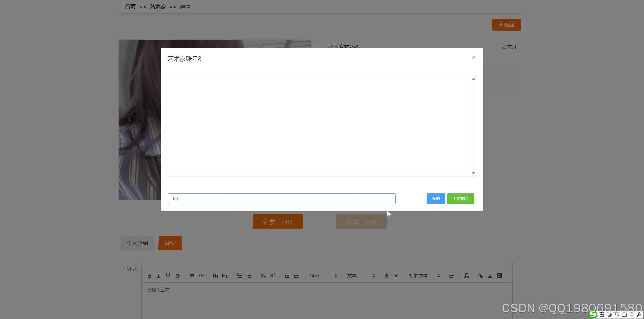
Task: Click the 踩一下(8) dislike button
Action: (361, 222)
